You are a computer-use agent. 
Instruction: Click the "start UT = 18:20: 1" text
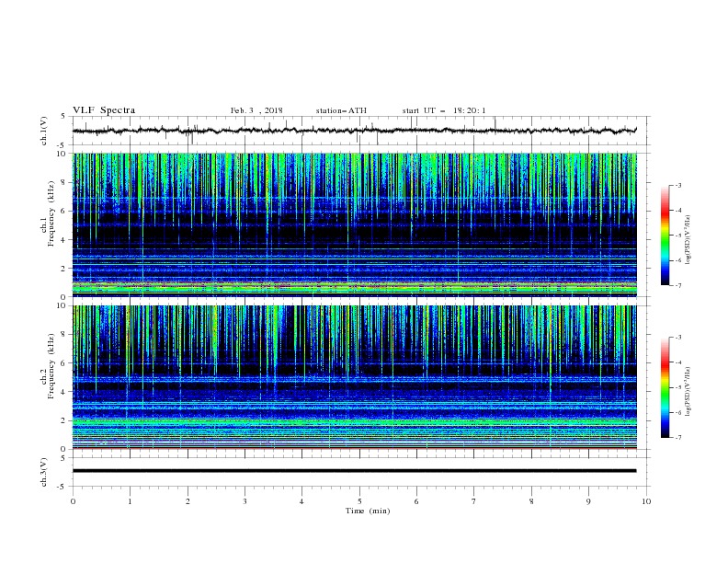click(x=444, y=110)
